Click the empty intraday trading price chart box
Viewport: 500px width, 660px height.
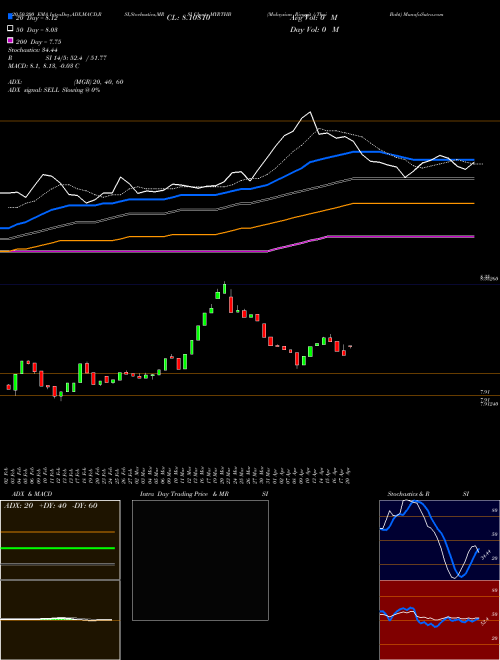(200, 560)
